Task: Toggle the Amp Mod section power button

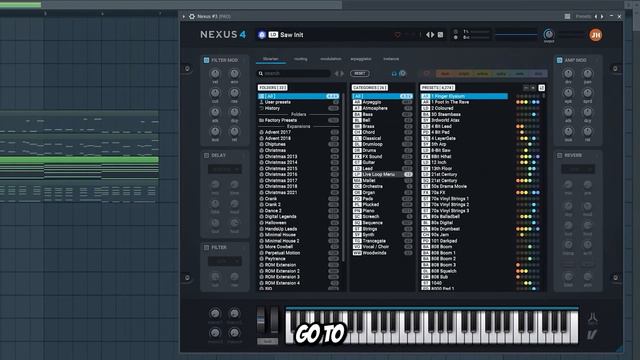Action: click(560, 60)
